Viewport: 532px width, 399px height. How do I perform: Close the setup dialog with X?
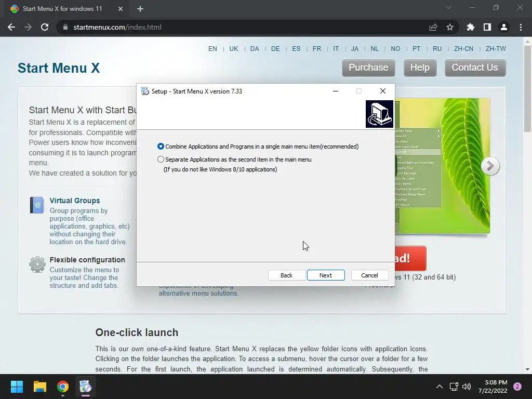383,91
